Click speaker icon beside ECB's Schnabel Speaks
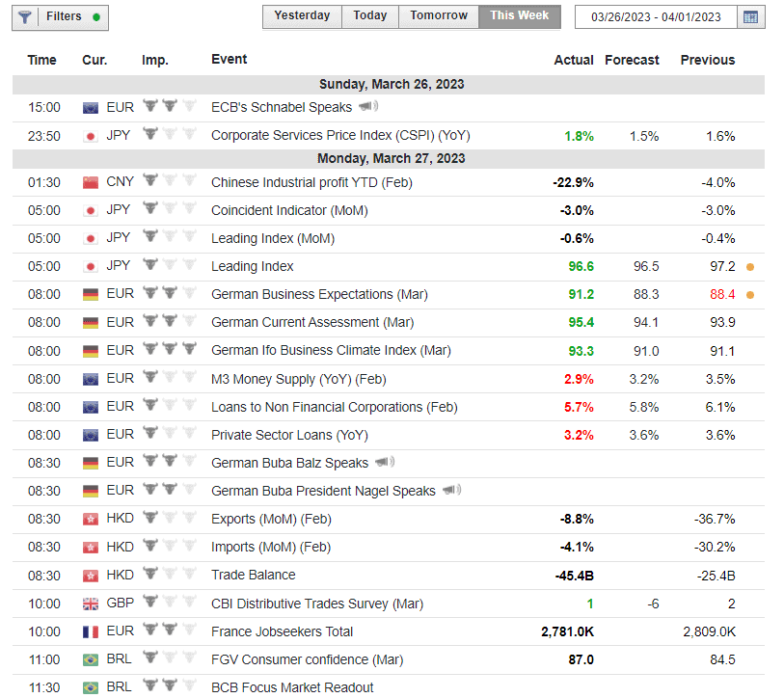 368,106
